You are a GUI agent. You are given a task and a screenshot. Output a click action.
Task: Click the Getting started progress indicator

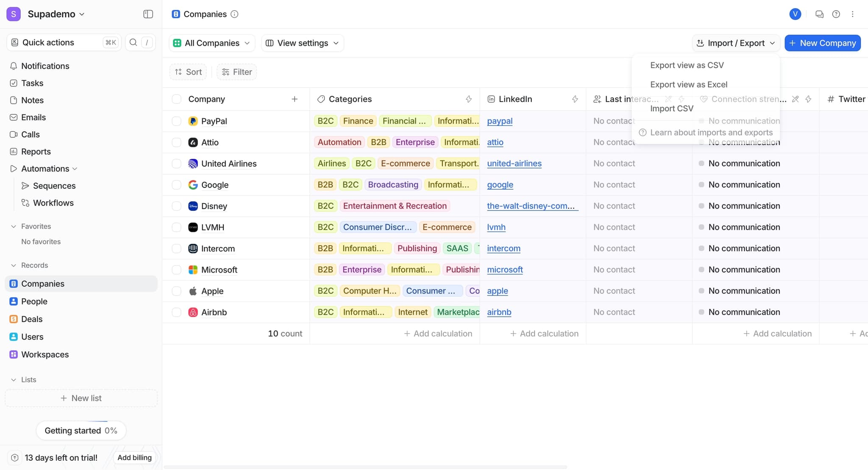point(81,431)
